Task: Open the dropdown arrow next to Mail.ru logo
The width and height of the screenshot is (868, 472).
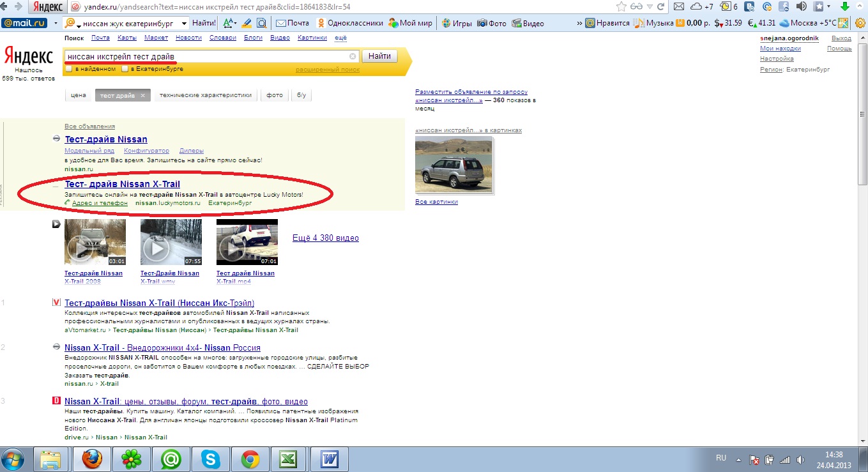Action: click(x=55, y=23)
